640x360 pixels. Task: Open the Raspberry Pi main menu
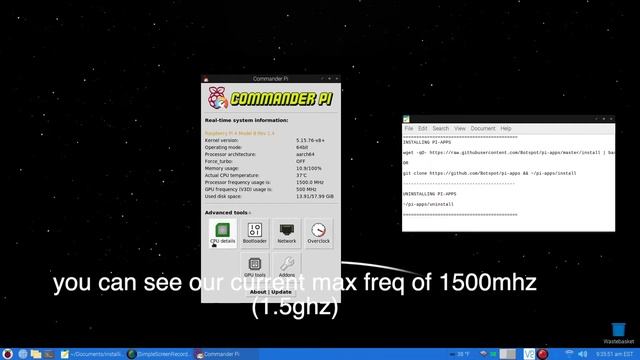coord(7,354)
